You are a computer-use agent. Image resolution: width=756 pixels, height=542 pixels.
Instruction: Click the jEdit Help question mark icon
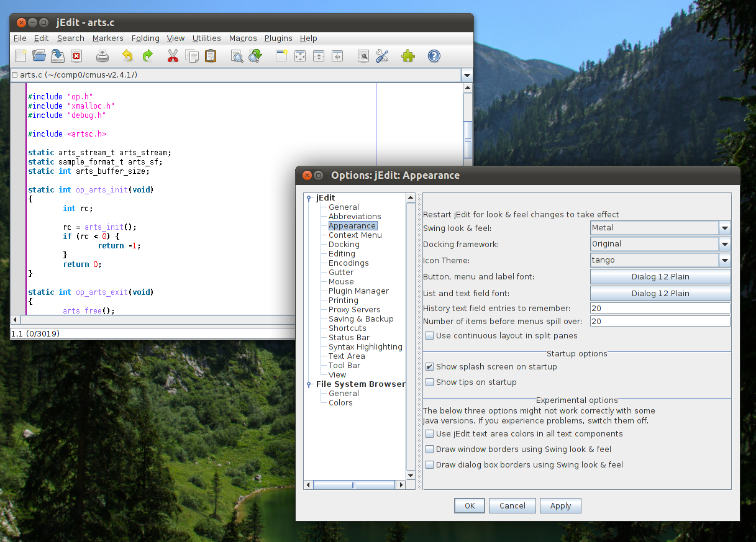point(434,56)
